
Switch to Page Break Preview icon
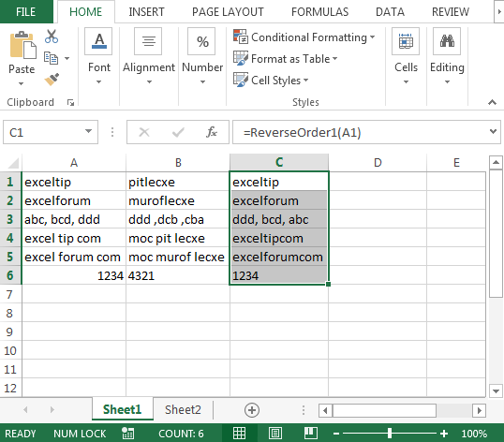click(x=311, y=434)
